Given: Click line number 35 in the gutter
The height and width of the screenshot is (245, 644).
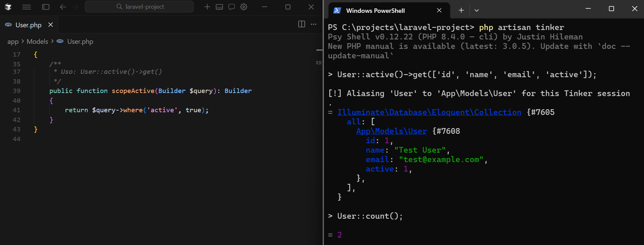Looking at the screenshot, I should click(17, 64).
